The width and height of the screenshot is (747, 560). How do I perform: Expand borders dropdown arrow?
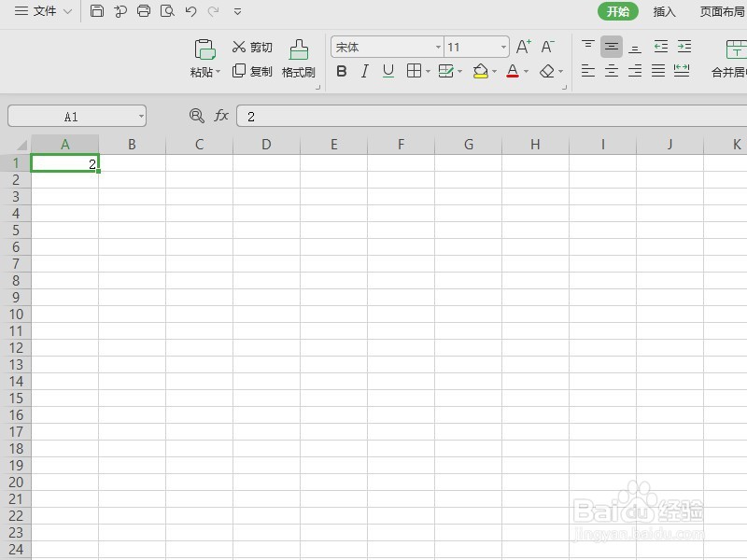[428, 72]
